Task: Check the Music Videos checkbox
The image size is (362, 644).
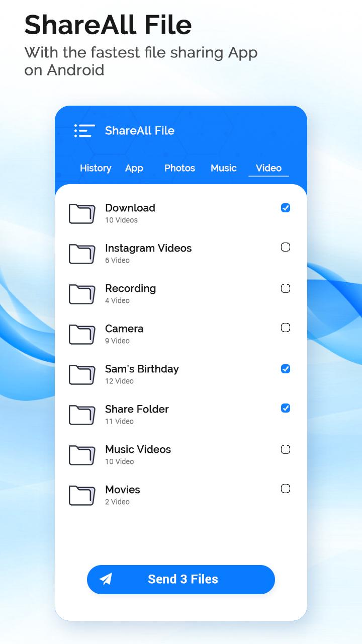Action: click(x=286, y=449)
